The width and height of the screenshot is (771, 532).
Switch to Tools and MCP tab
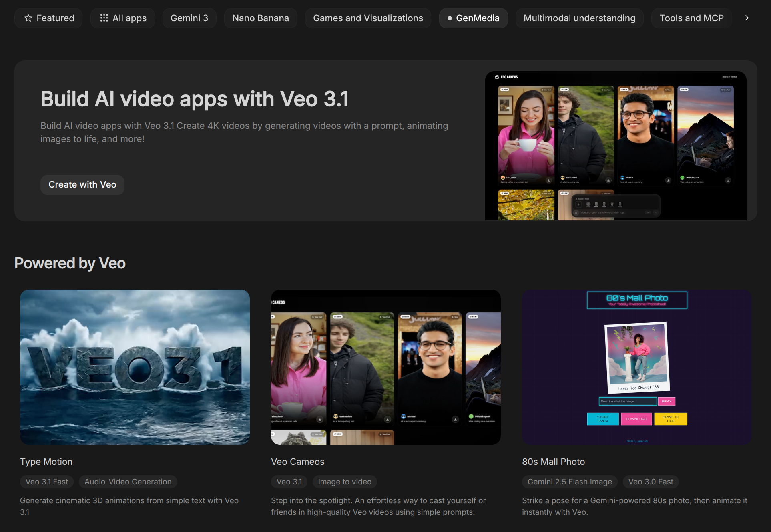[x=691, y=18]
